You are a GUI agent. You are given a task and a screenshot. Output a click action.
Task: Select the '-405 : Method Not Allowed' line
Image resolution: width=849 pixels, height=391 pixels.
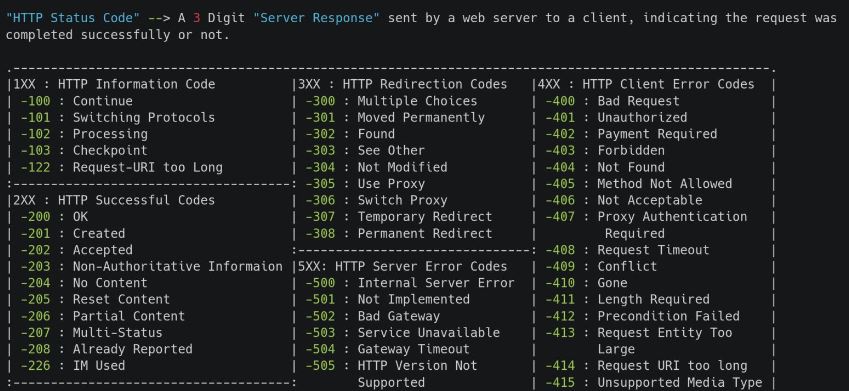tap(638, 184)
